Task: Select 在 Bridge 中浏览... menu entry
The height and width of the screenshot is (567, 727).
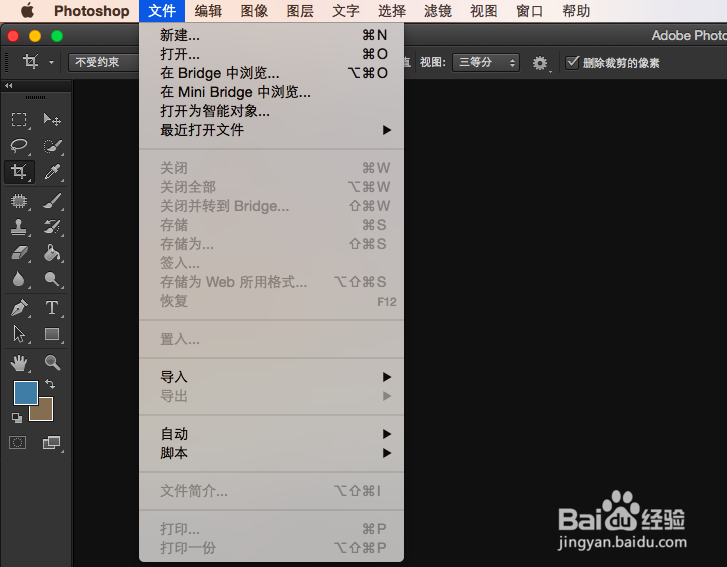Action: click(x=271, y=73)
